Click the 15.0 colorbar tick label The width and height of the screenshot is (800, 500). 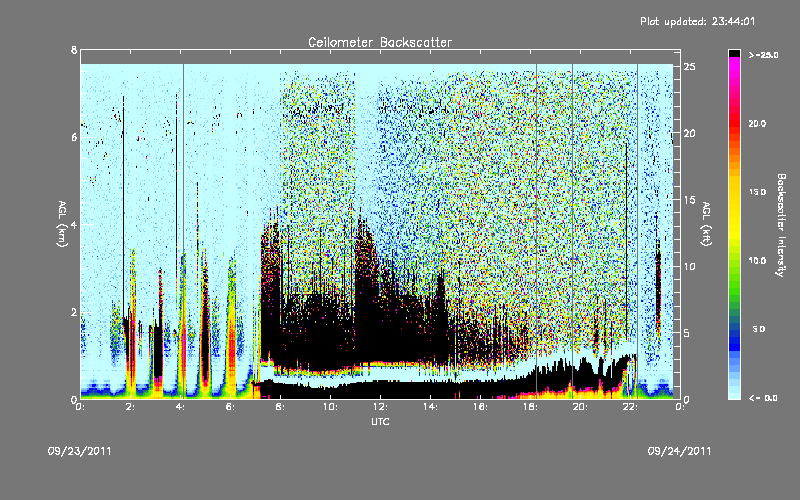757,192
